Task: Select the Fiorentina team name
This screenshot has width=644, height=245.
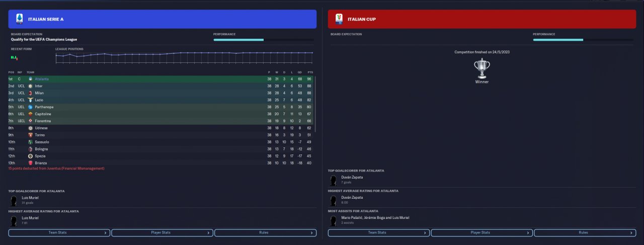Action: click(43, 121)
